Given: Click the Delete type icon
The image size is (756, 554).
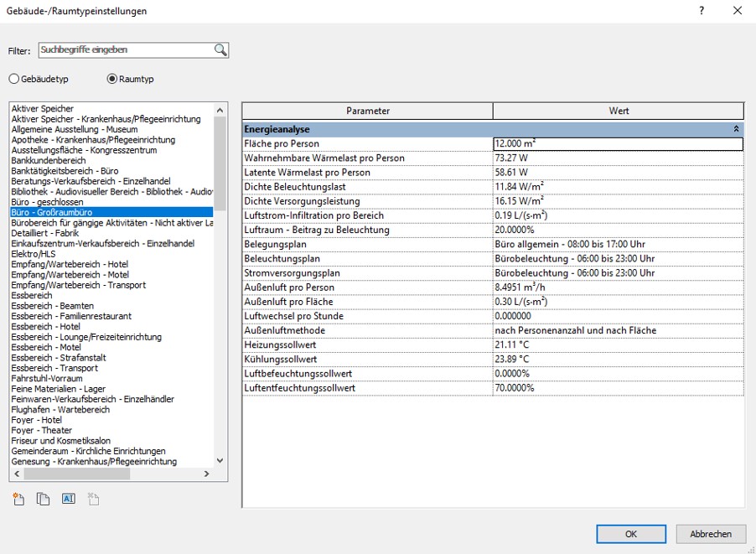Looking at the screenshot, I should click(x=93, y=500).
